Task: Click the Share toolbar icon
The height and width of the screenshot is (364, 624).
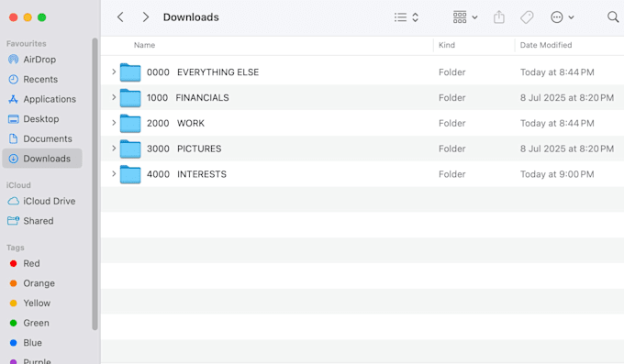Action: (499, 17)
